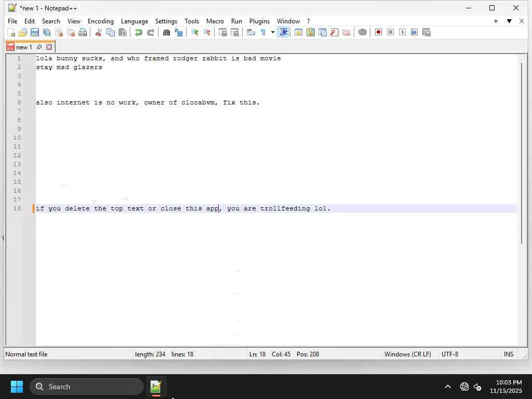
Task: Click the "Windows (CR LF)" status field
Action: coord(407,354)
